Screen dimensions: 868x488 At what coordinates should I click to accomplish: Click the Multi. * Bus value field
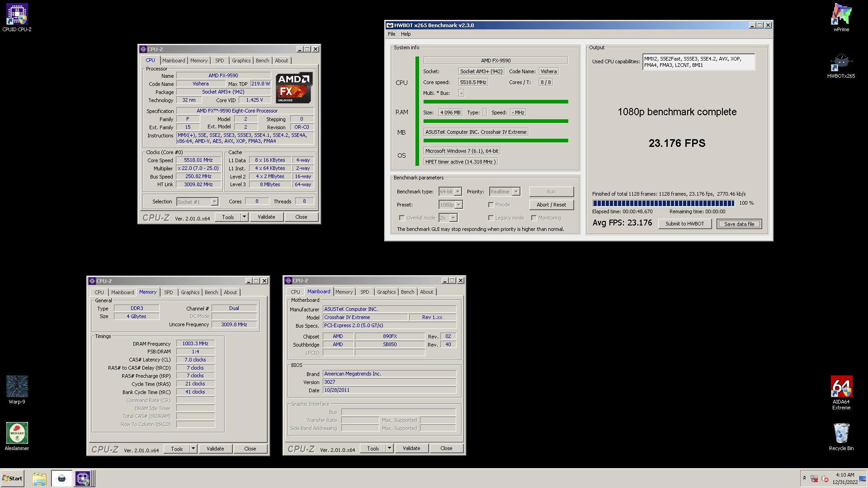point(461,93)
